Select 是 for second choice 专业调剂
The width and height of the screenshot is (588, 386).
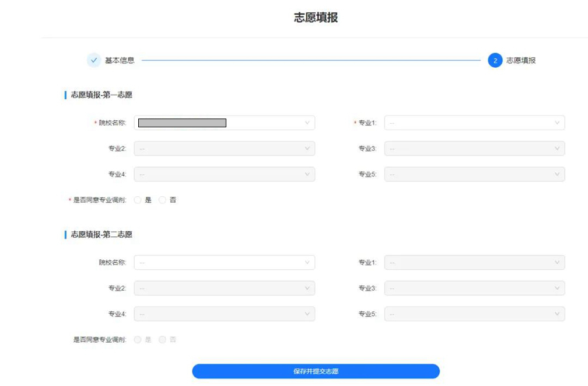click(138, 339)
